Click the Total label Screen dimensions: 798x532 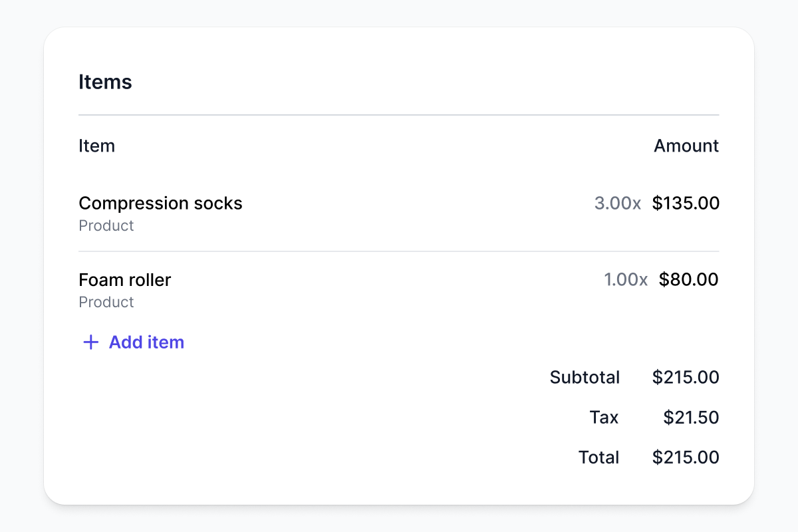[598, 458]
